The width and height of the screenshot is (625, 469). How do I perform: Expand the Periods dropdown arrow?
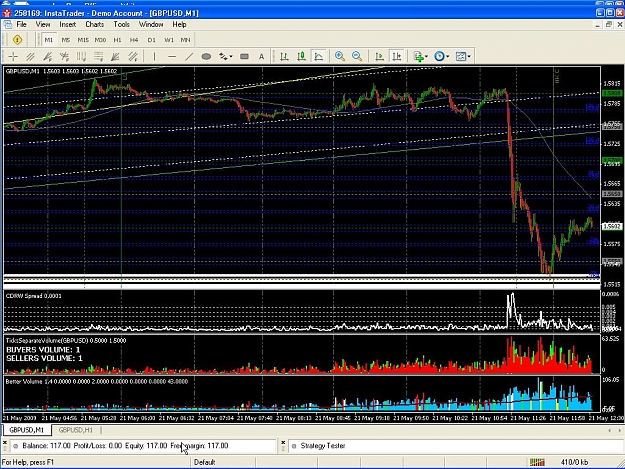pyautogui.click(x=447, y=57)
